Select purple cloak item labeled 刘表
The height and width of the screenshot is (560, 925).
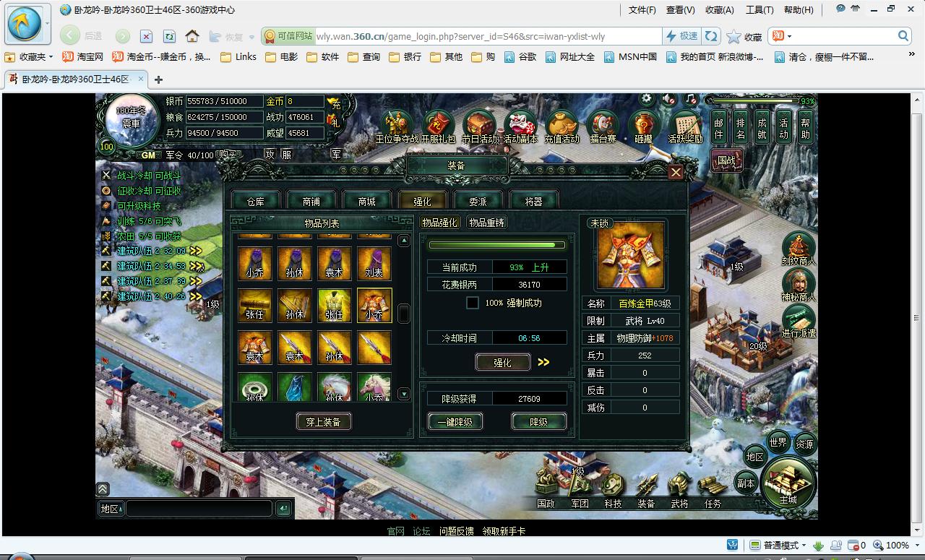pyautogui.click(x=374, y=264)
